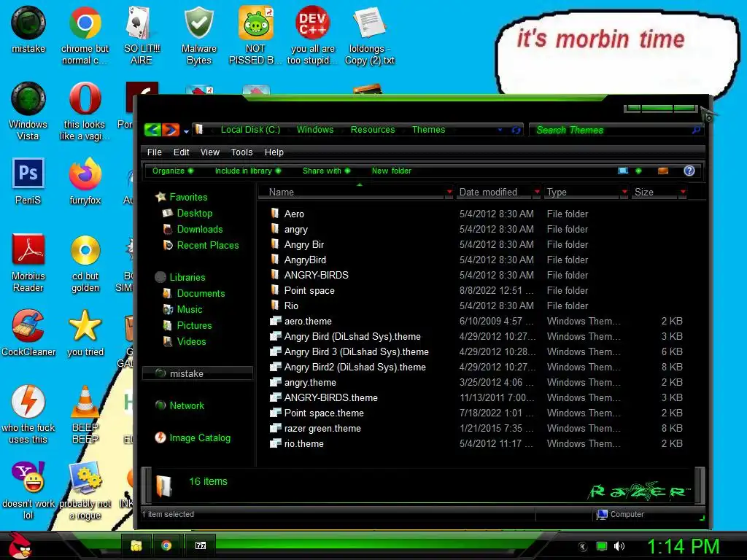
Task: Sort by the Name column header
Action: coord(352,192)
